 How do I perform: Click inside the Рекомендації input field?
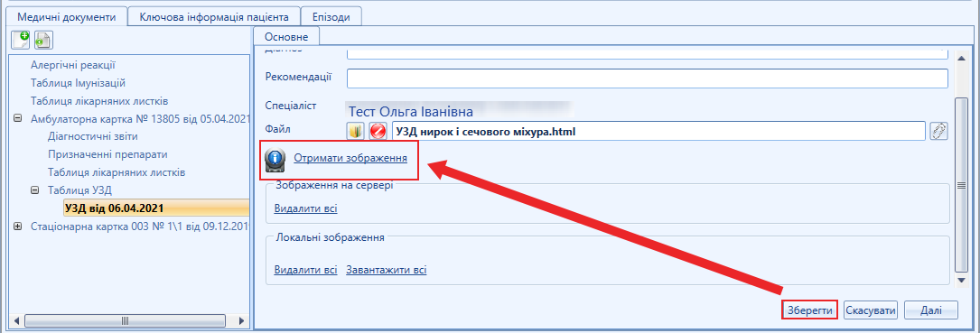(x=648, y=79)
